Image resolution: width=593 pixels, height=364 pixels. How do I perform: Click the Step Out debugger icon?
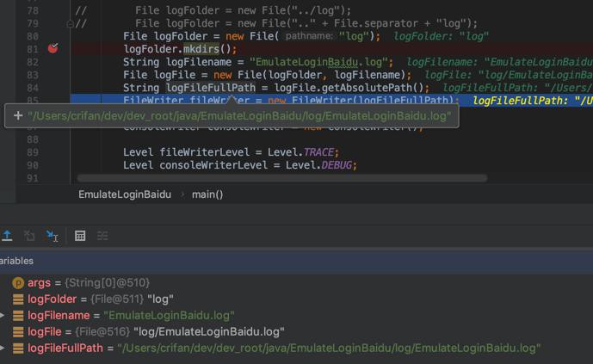point(7,236)
